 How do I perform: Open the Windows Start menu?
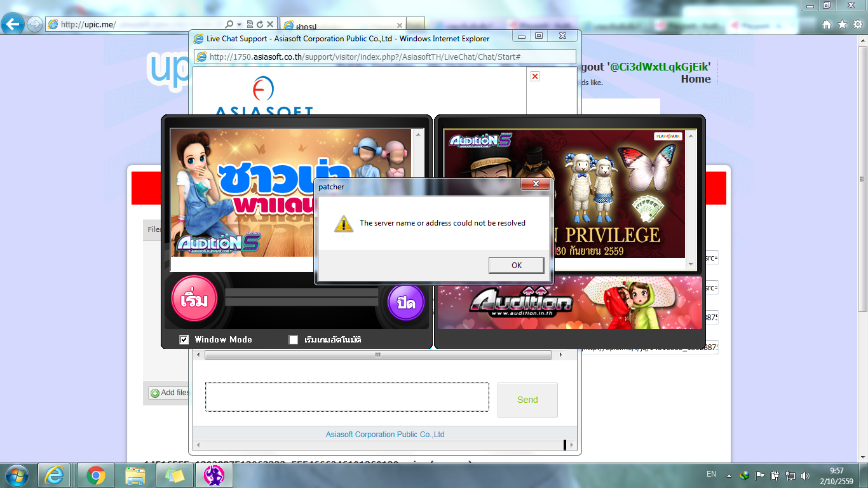[x=16, y=475]
